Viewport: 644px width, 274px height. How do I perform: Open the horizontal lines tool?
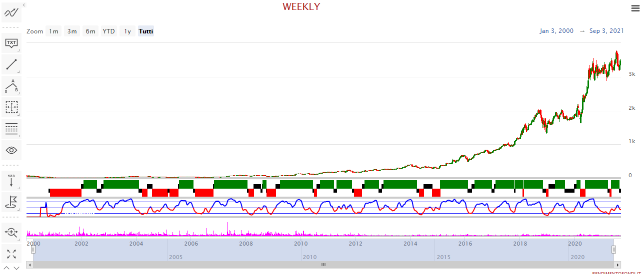11,129
